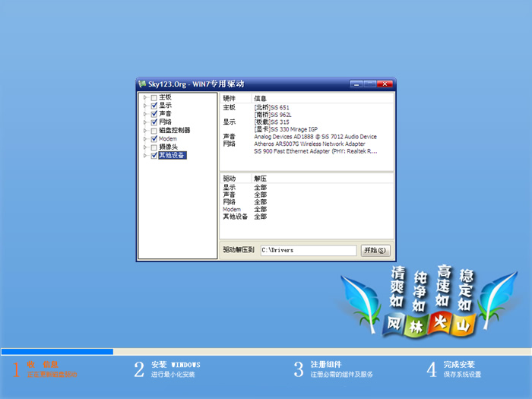Click the Sky123.Org title bar app icon
This screenshot has height=399, width=532.
point(142,84)
